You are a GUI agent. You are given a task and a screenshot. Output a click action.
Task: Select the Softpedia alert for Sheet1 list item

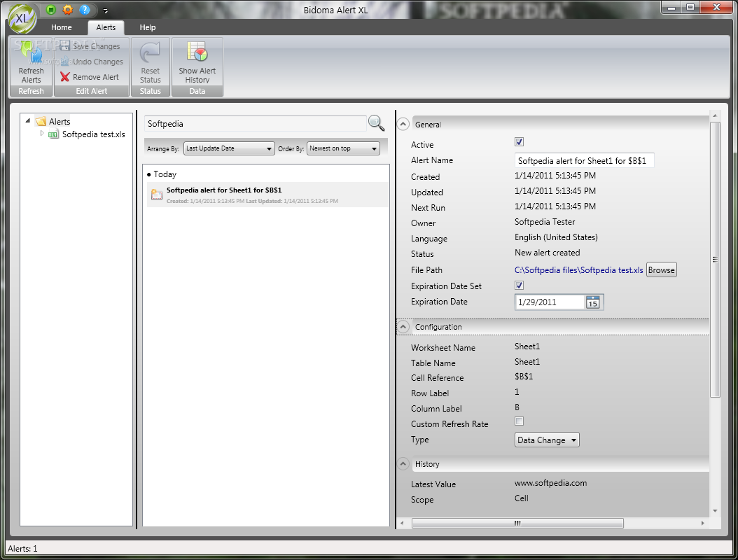(267, 195)
